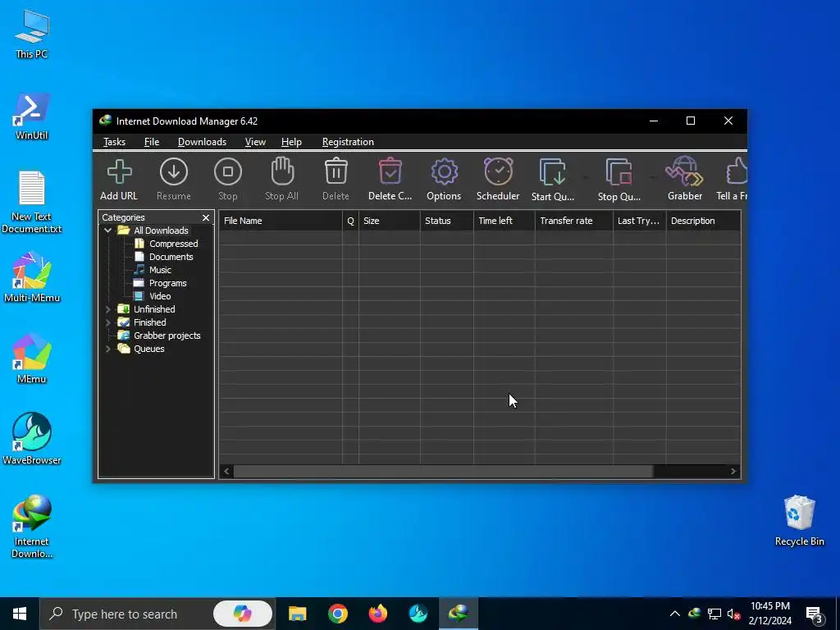
Task: Open the File menu
Action: pos(152,142)
